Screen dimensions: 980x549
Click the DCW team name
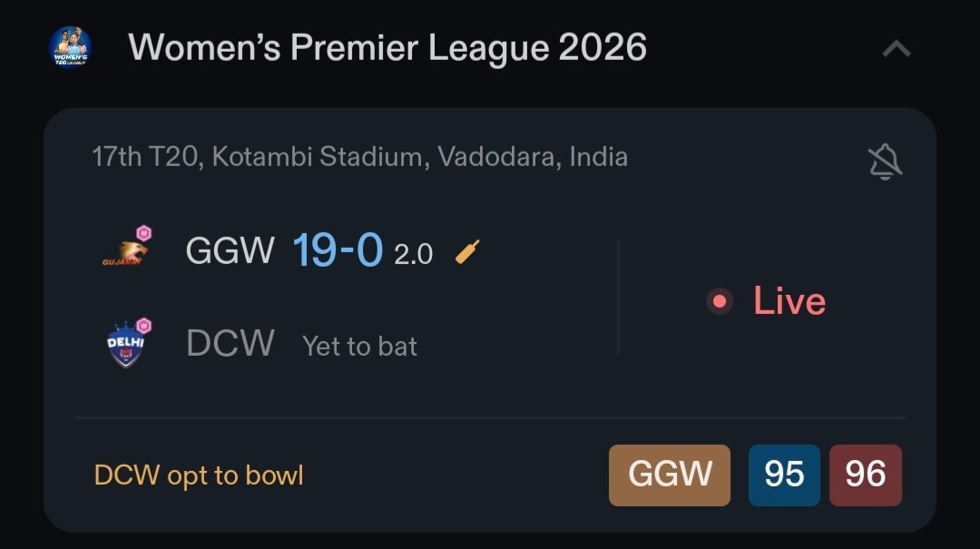point(230,344)
